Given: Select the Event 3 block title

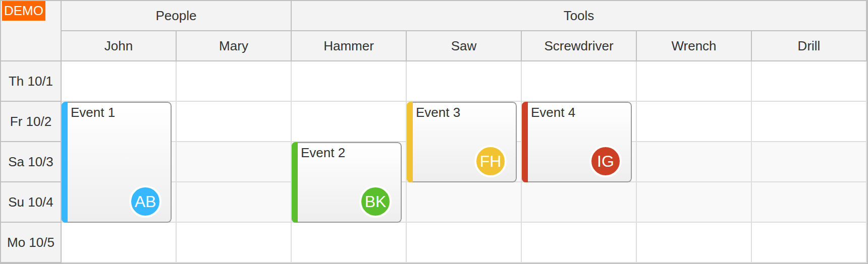Looking at the screenshot, I should pos(438,112).
